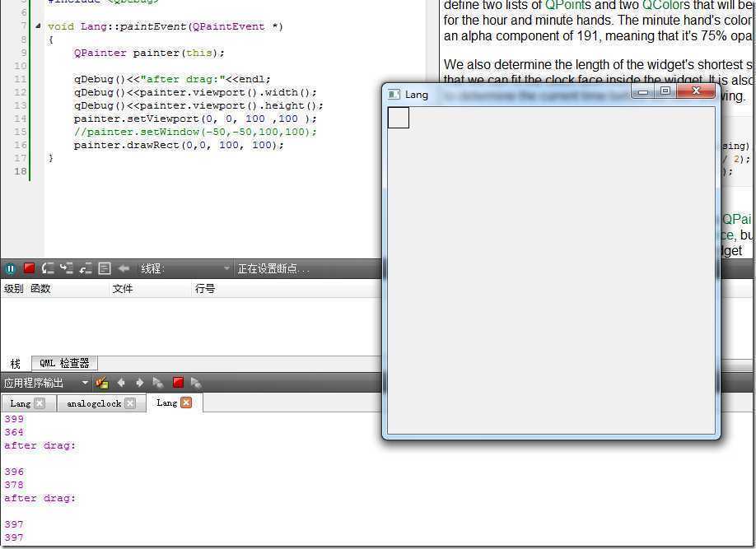The width and height of the screenshot is (756, 549).
Task: Click the painter.setViewport code line
Action: click(195, 119)
